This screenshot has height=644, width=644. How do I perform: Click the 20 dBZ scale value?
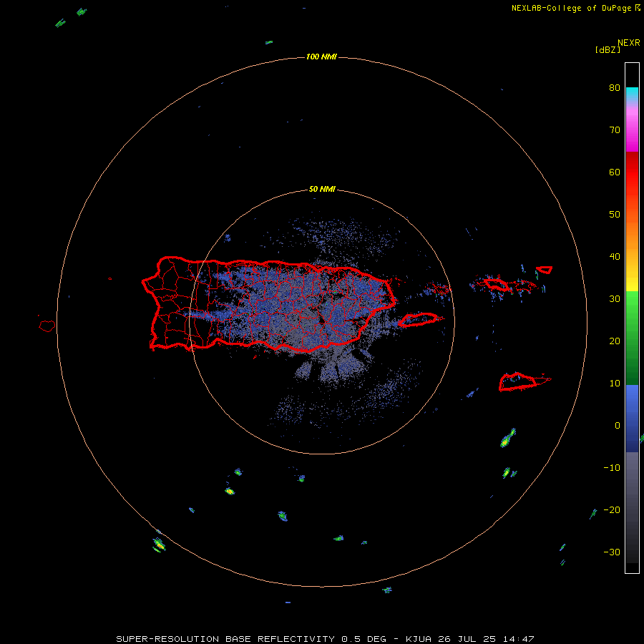coord(615,341)
